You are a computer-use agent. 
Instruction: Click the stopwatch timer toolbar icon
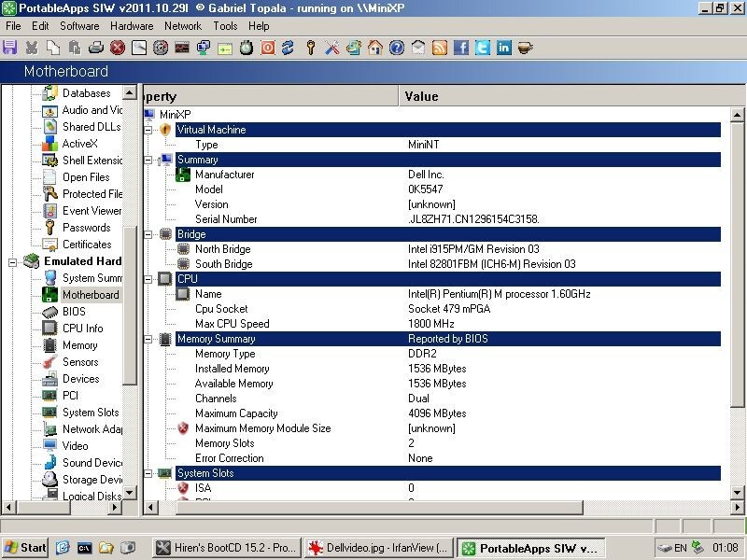coord(247,48)
